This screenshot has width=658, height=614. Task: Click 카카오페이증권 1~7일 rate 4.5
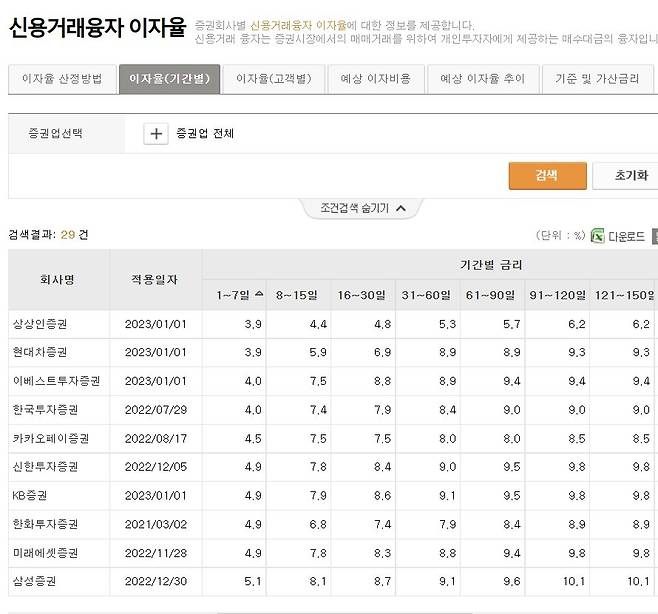click(x=253, y=439)
